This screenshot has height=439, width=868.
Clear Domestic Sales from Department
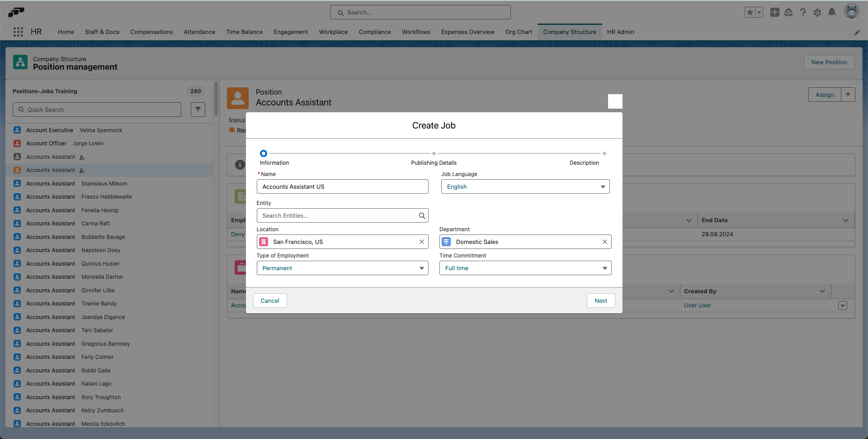click(604, 242)
